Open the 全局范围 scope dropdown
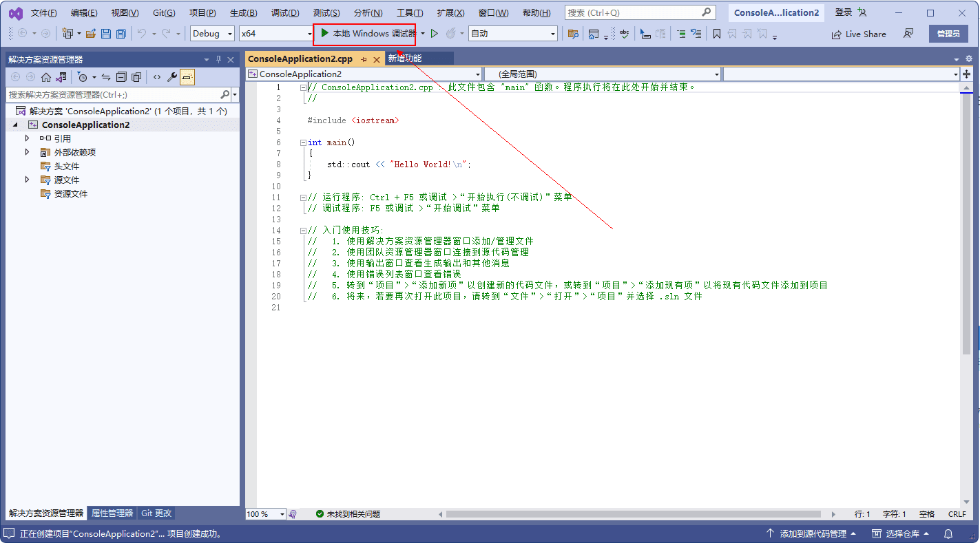This screenshot has height=543, width=980. coord(603,74)
